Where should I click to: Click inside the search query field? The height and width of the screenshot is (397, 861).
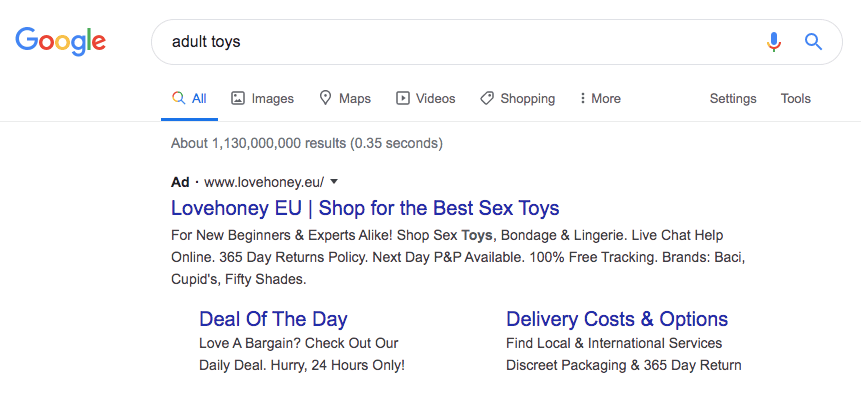pos(461,42)
